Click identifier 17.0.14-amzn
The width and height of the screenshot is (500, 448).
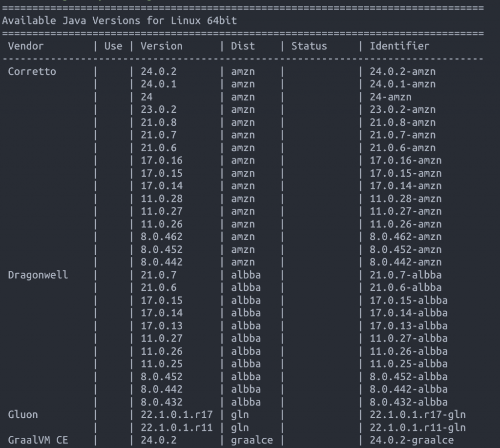(x=406, y=186)
